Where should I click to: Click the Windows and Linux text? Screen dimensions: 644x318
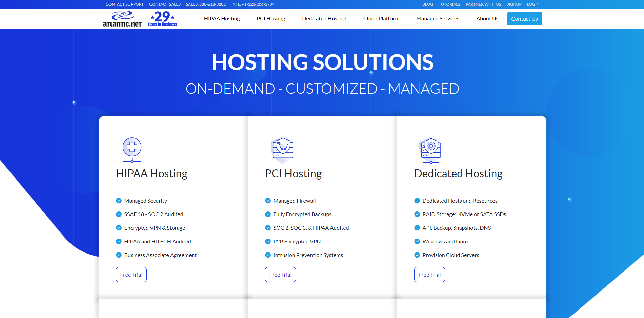click(x=446, y=241)
